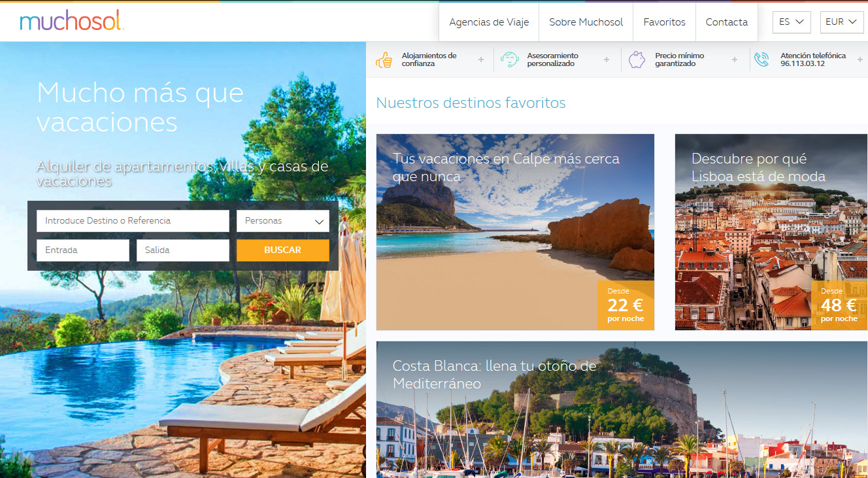Screen dimensions: 868x478
Task: Open the Personas dropdown
Action: 283,221
